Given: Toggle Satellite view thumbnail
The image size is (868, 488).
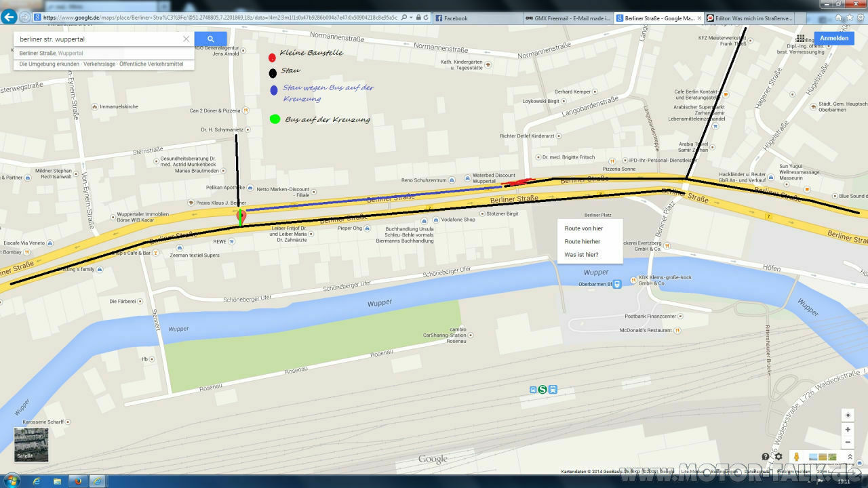Looking at the screenshot, I should (x=31, y=445).
